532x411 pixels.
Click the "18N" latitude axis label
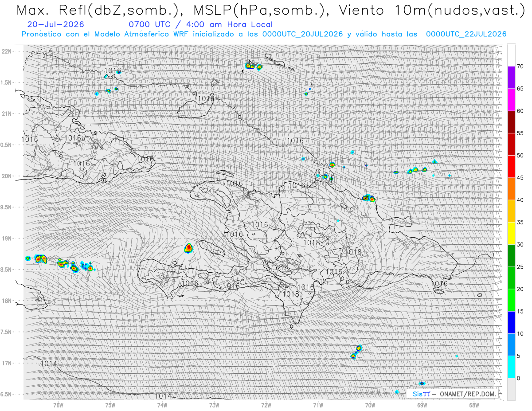tap(8, 301)
